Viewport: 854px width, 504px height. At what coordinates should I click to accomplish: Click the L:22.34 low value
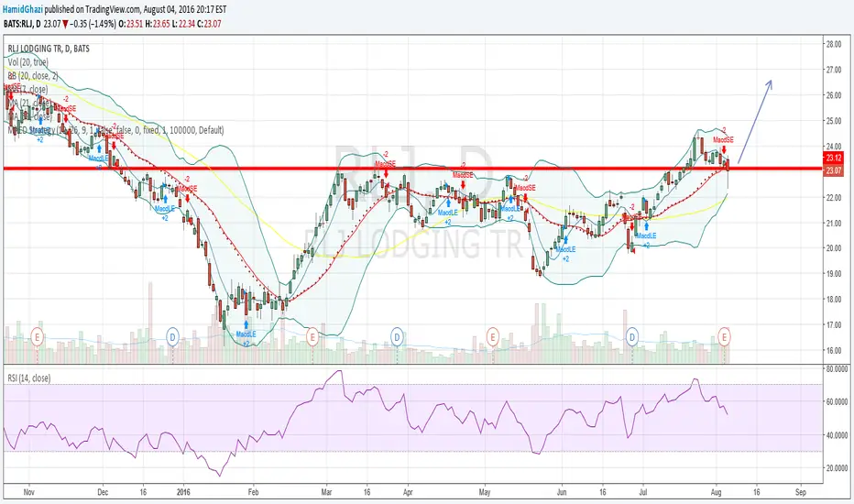point(183,24)
